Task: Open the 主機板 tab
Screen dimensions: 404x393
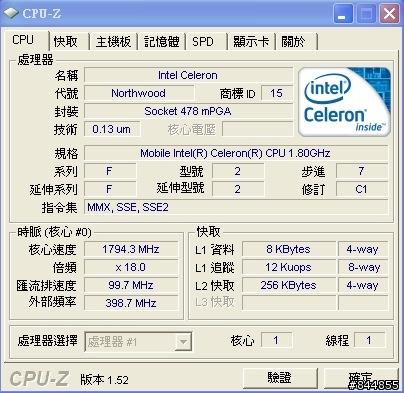Action: click(x=113, y=42)
